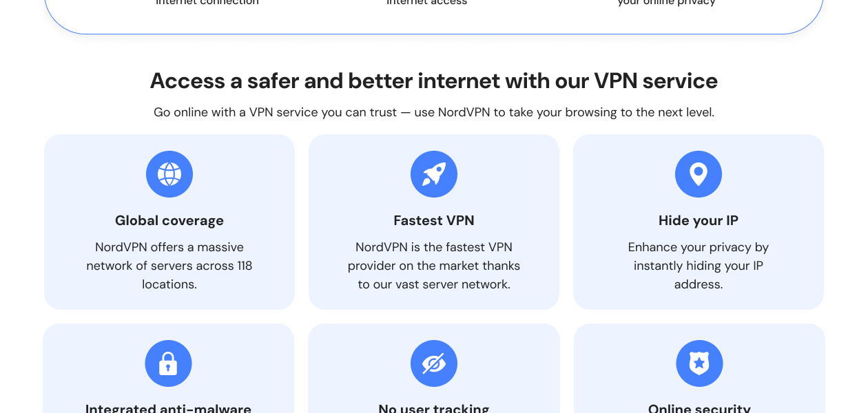This screenshot has width=868, height=413.
Task: Click the "Global coverage" card title
Action: click(x=169, y=220)
